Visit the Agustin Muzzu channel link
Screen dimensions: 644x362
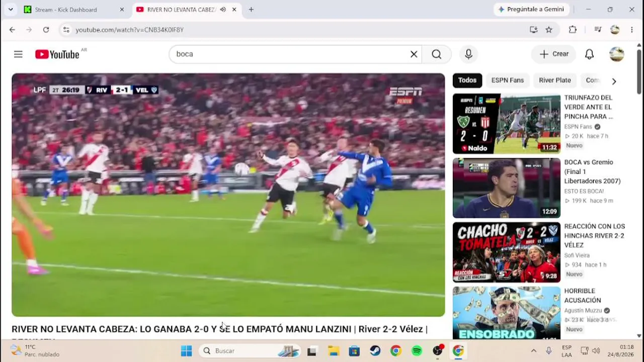(584, 311)
